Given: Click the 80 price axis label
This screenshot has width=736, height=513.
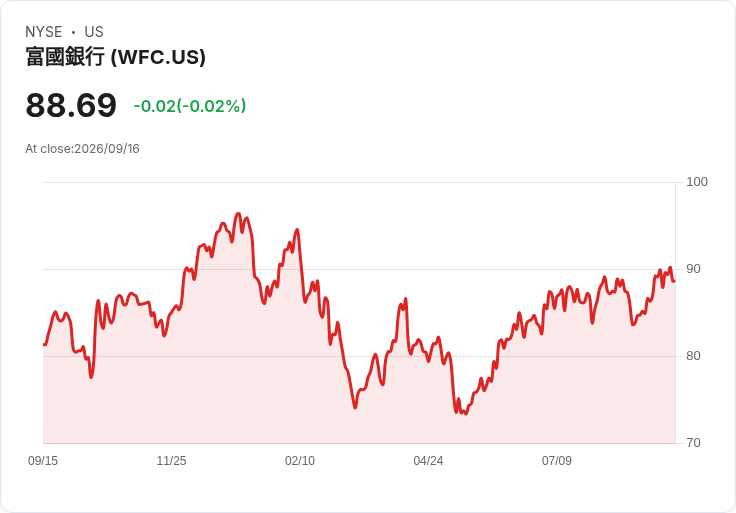Looking at the screenshot, I should pos(693,356).
